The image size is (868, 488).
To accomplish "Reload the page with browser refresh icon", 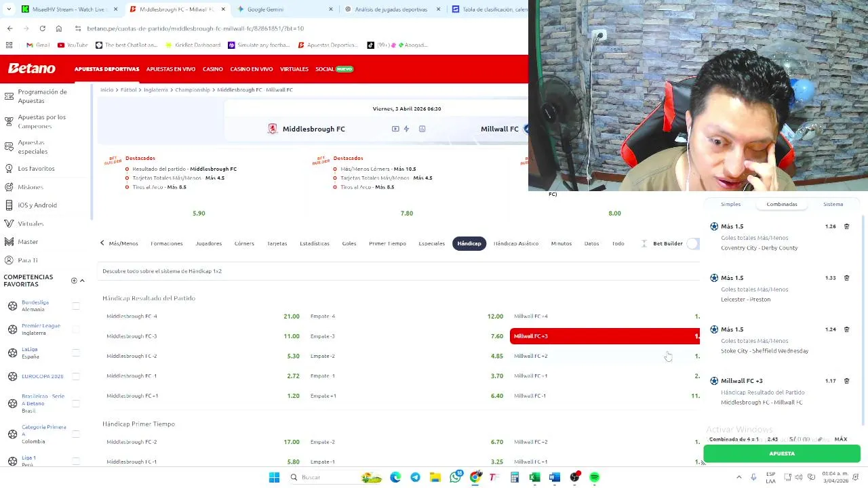I will [42, 28].
